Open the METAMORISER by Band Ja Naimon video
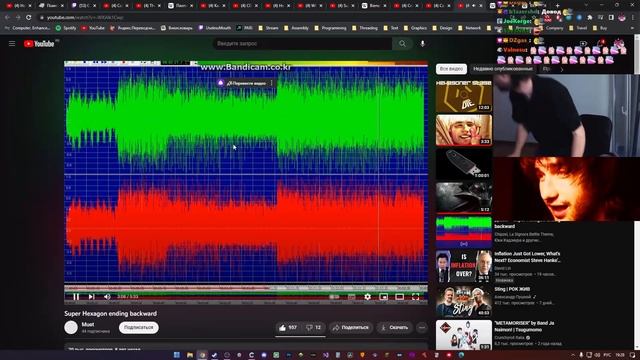Viewport: 640px width, 360px height. point(524,326)
